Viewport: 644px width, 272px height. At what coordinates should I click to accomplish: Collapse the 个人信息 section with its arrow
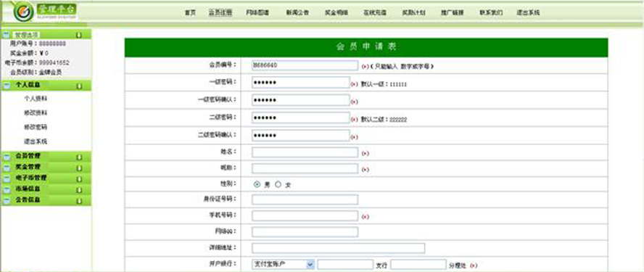pos(79,86)
